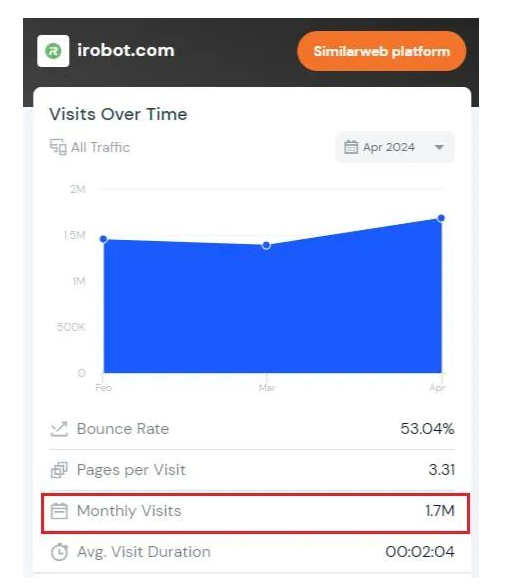Click the irobot.com domain title
This screenshot has width=508, height=587.
pyautogui.click(x=126, y=50)
